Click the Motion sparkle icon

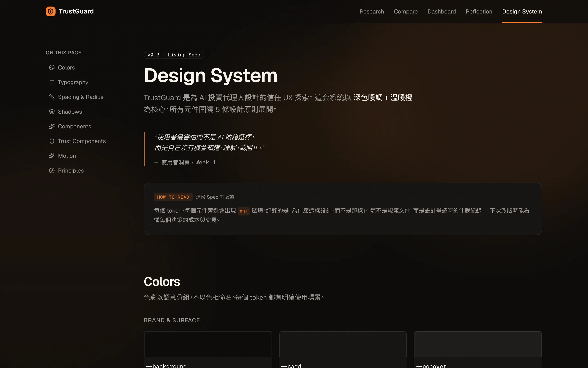(52, 156)
